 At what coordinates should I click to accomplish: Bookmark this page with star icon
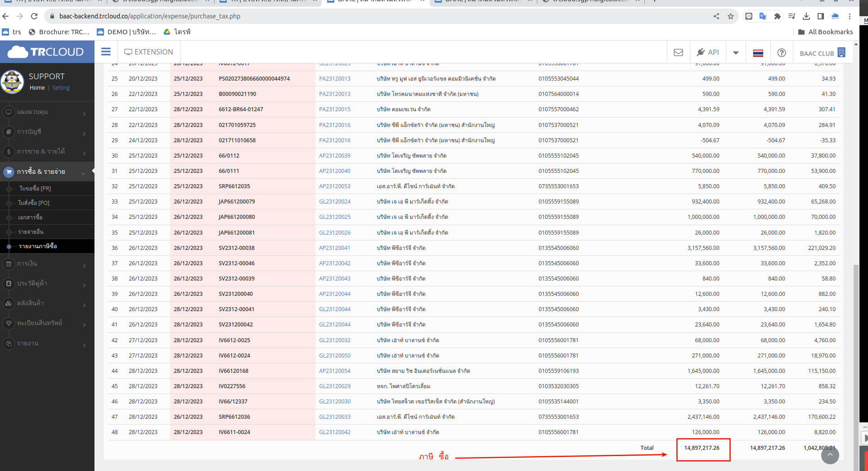point(730,16)
